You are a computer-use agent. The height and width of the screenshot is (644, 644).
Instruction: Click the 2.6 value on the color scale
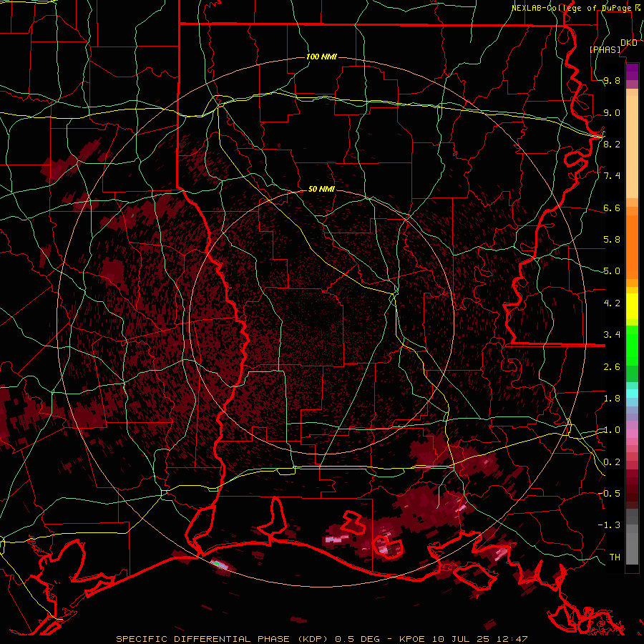click(612, 367)
